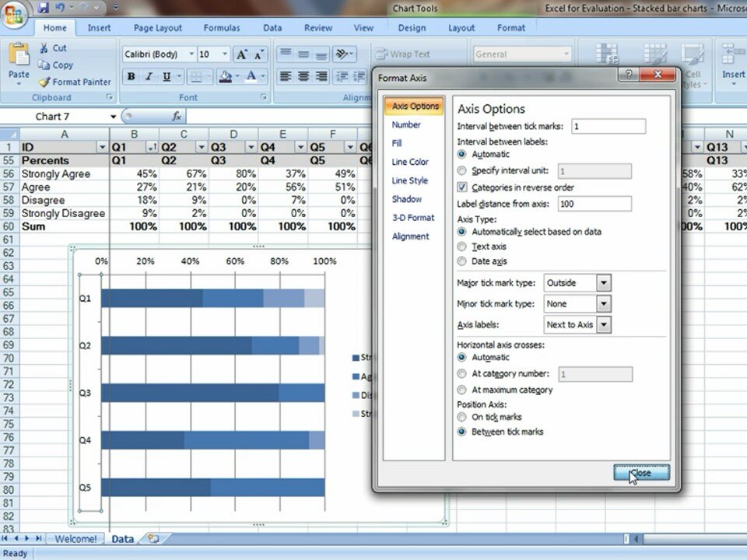Top-align the cell contents

286,54
